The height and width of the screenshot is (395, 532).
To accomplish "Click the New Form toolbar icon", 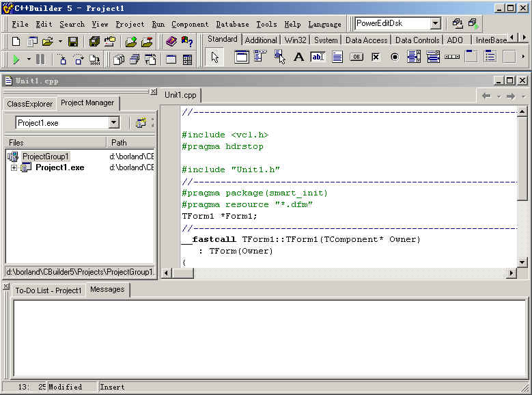I will coord(171,59).
